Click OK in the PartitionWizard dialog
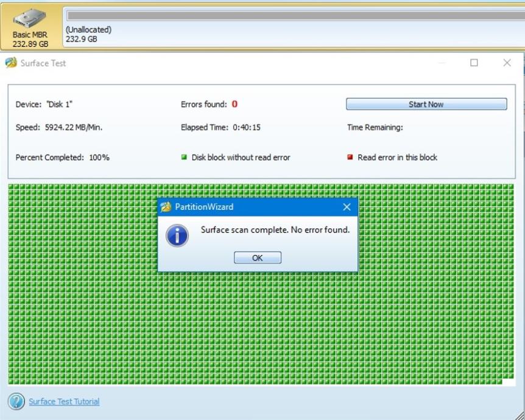The height and width of the screenshot is (420, 525). coord(258,257)
